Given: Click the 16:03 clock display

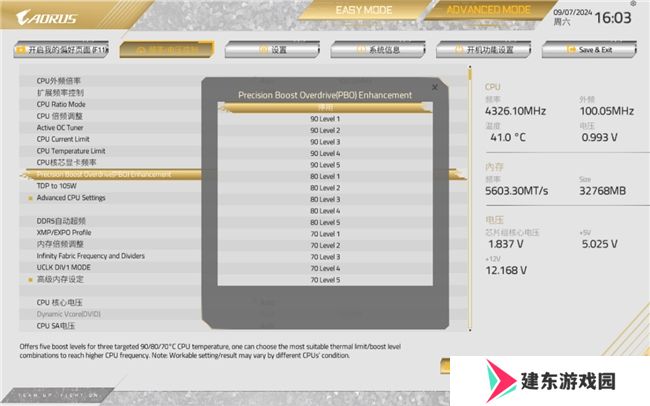Looking at the screenshot, I should 613,18.
